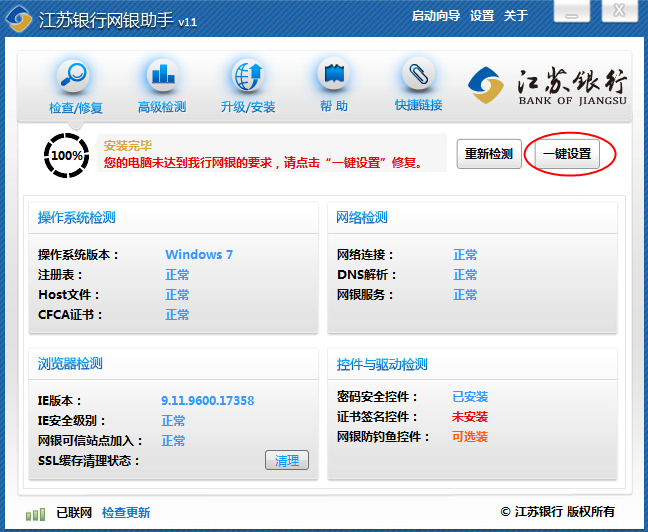Click the 网络连接 status 正常
Viewport: 648px width, 532px height.
click(465, 254)
